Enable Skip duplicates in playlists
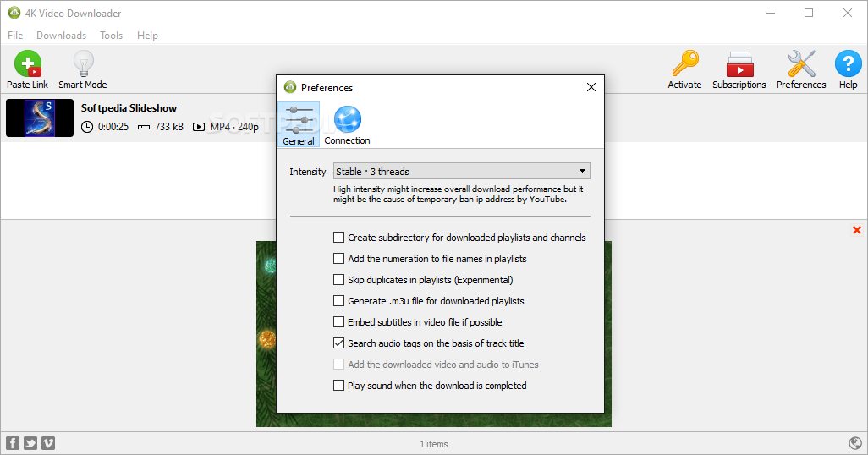The height and width of the screenshot is (455, 868). point(338,280)
